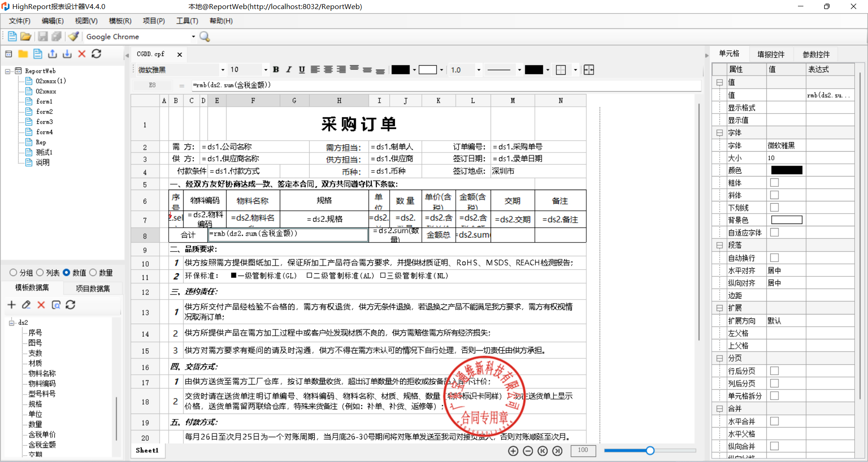Viewport: 868px width, 462px height.
Task: Open the font name dropdown 微软雅黑
Action: [x=222, y=70]
